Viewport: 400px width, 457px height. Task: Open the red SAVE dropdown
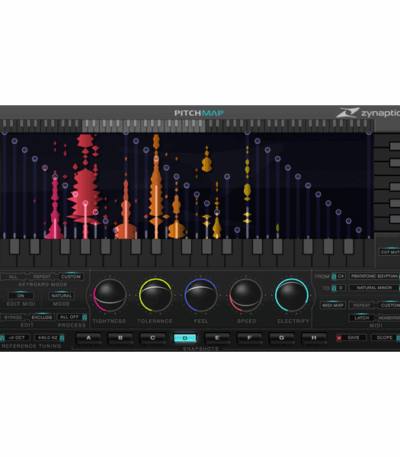tap(351, 338)
